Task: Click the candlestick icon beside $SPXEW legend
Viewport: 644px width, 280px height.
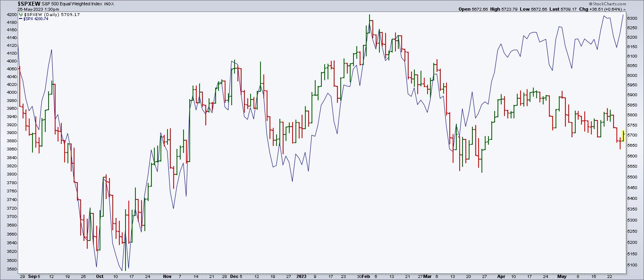Action: click(20, 14)
